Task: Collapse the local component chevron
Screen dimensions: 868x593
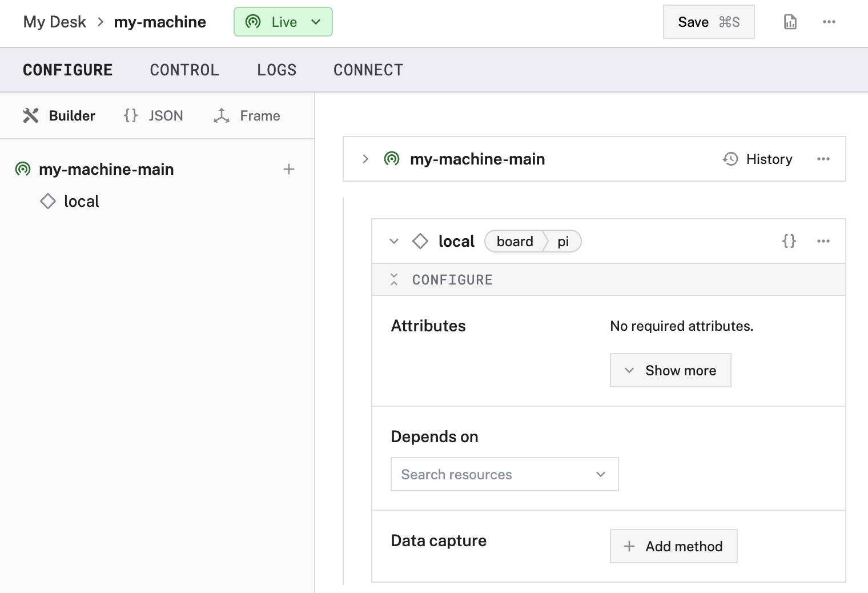Action: tap(394, 241)
